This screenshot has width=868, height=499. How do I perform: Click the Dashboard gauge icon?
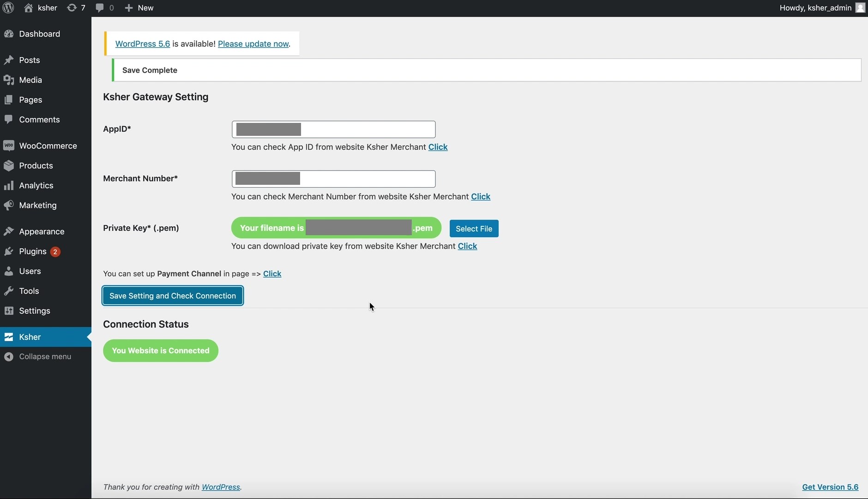(9, 34)
